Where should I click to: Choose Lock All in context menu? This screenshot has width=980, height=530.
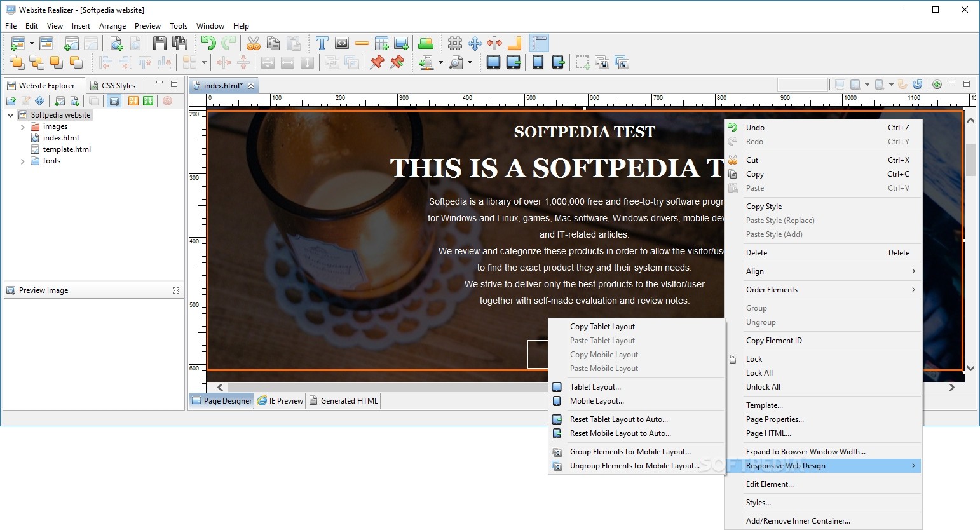[823, 373]
